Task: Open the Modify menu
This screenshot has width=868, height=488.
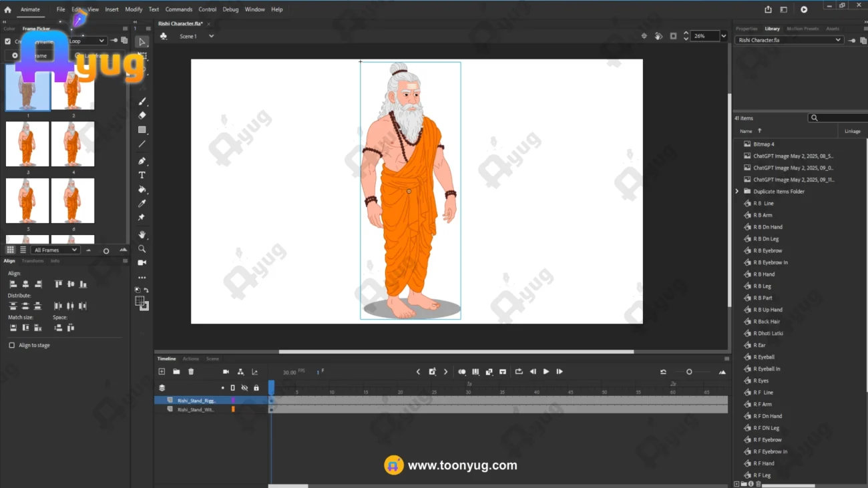Action: point(134,9)
